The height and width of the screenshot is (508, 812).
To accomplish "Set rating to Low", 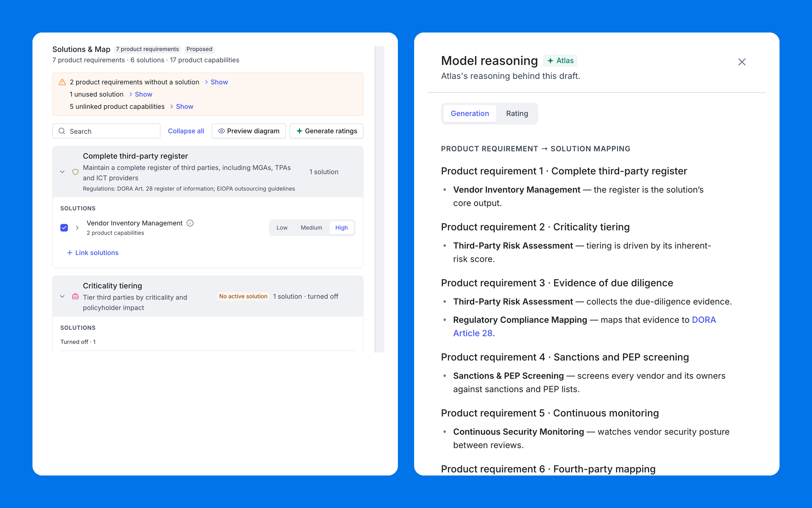I will pos(282,228).
